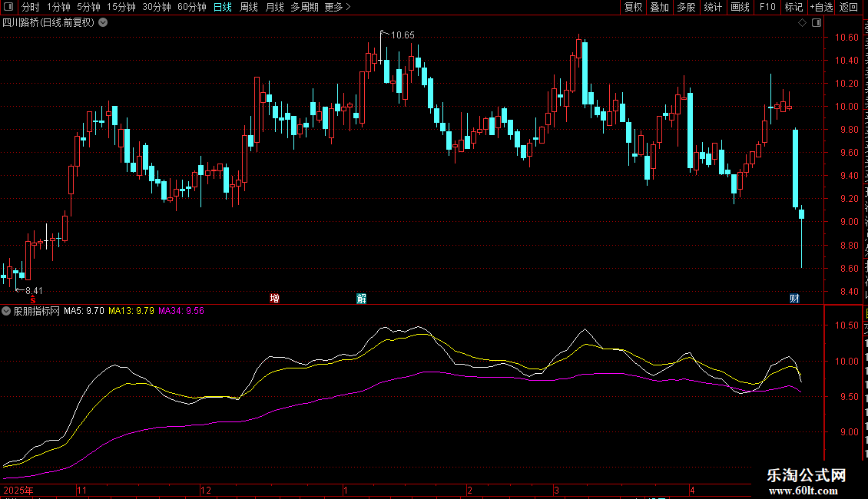The image size is (868, 499).
Task: Click the 10.60 price axis label
Action: point(846,38)
